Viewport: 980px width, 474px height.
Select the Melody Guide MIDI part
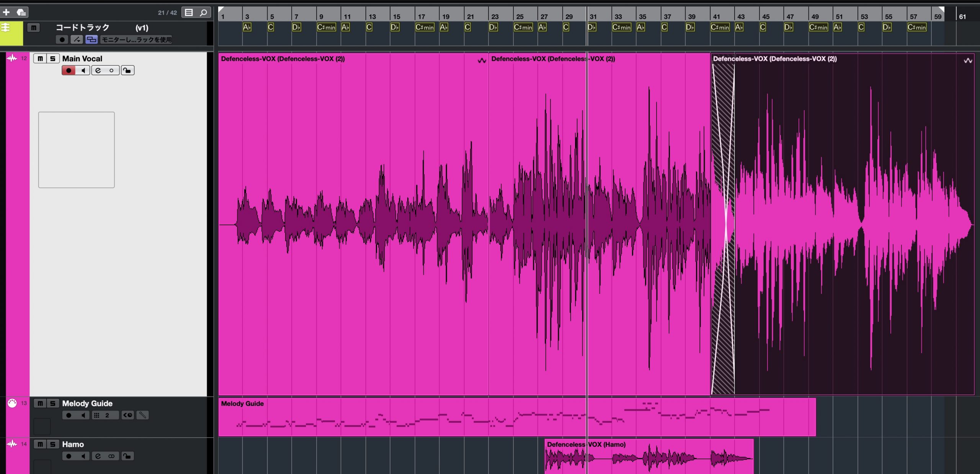(x=517, y=417)
